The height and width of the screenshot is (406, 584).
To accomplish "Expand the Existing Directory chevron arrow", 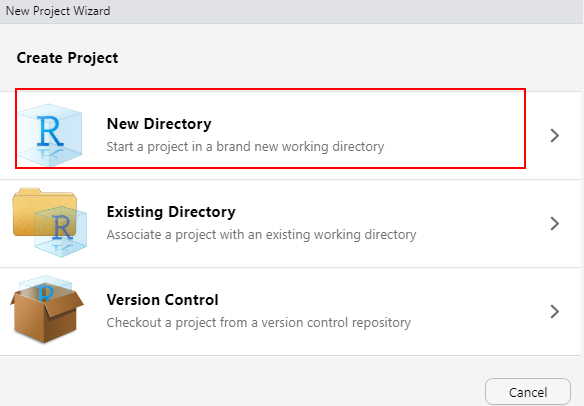I will point(555,223).
